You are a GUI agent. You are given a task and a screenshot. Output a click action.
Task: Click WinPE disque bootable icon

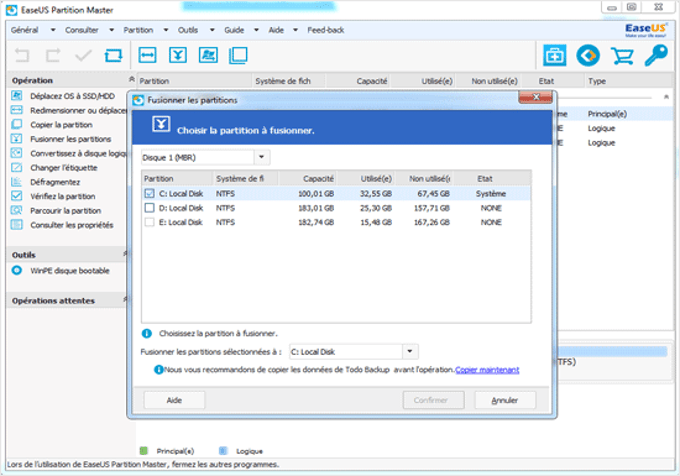(16, 271)
